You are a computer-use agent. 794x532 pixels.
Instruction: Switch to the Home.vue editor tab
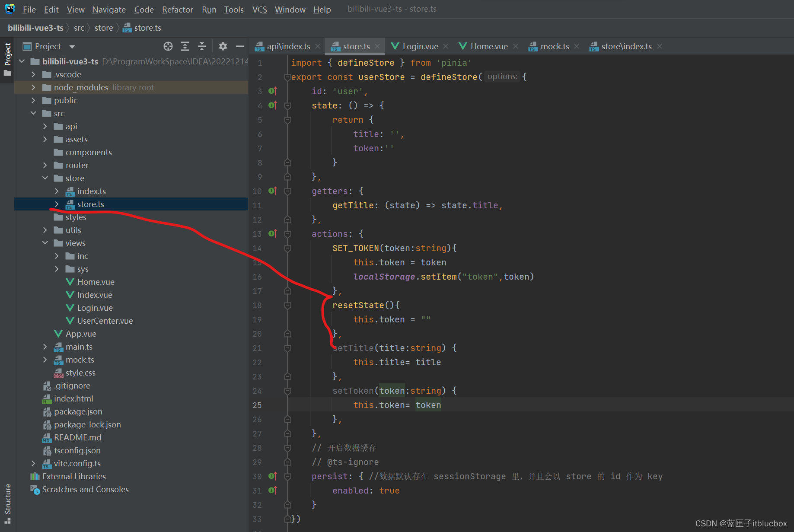(x=488, y=46)
